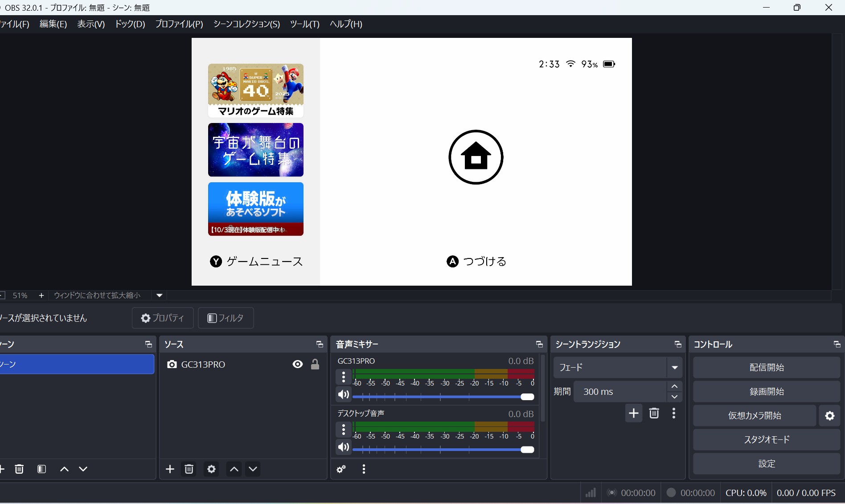The height and width of the screenshot is (504, 845).
Task: Open source properties gear in Sources toolbar
Action: click(211, 469)
